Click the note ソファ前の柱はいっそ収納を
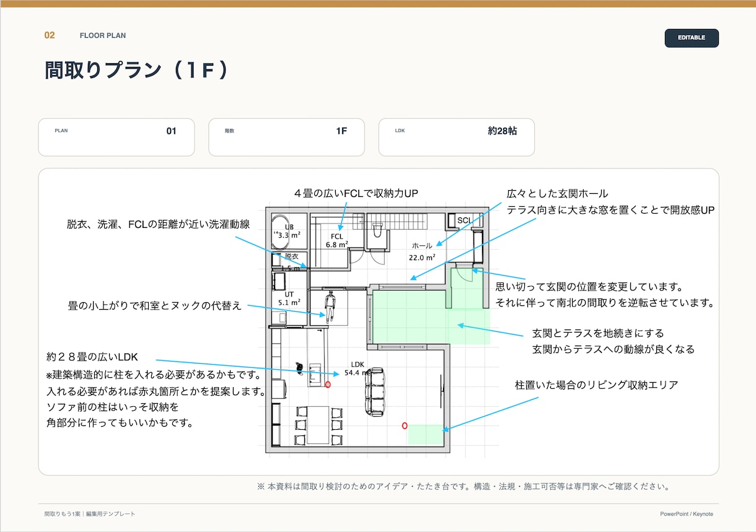Viewport: 756px width, 532px height. (x=113, y=408)
